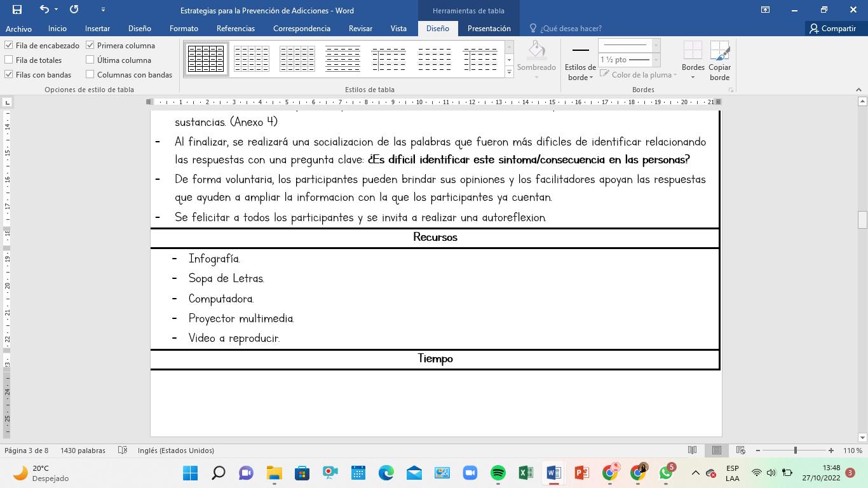The width and height of the screenshot is (868, 488).
Task: Click the Bordes grid icon
Action: pos(693,51)
